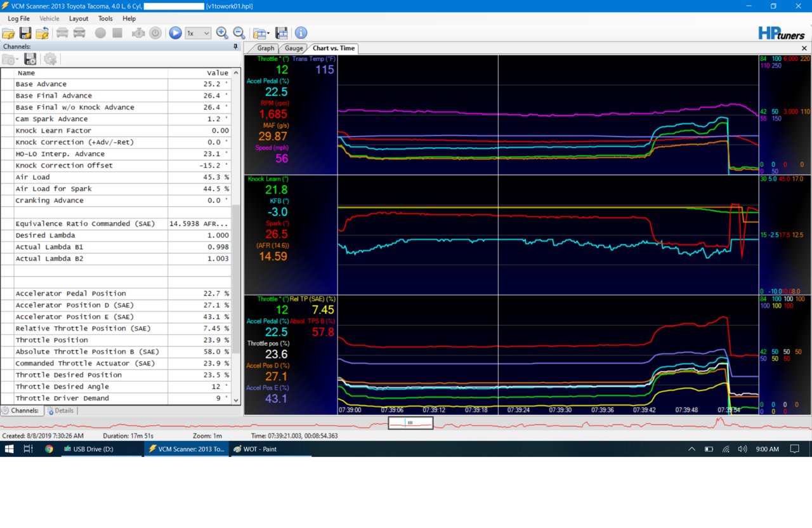Screen dimensions: 812x528
Task: Click the save channel config icon
Action: pos(30,59)
